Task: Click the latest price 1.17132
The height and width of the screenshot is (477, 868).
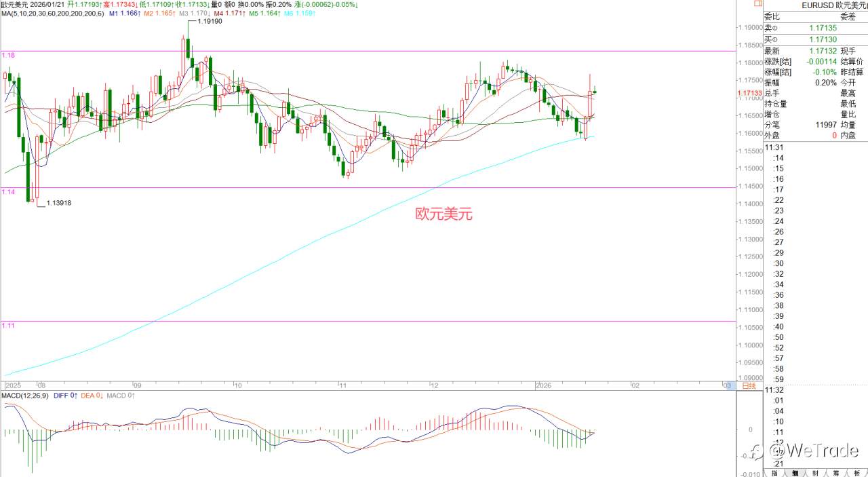Action: (x=823, y=51)
